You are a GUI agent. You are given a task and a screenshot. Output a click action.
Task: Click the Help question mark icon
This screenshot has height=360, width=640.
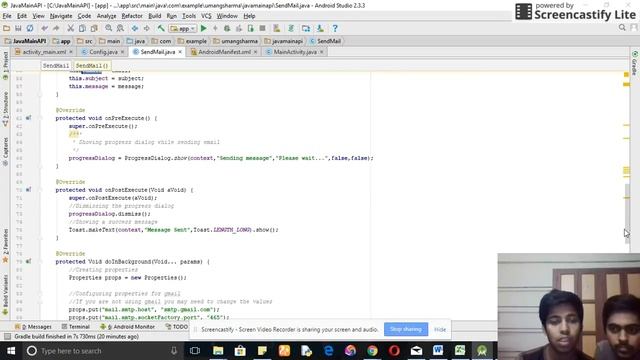tap(335, 29)
